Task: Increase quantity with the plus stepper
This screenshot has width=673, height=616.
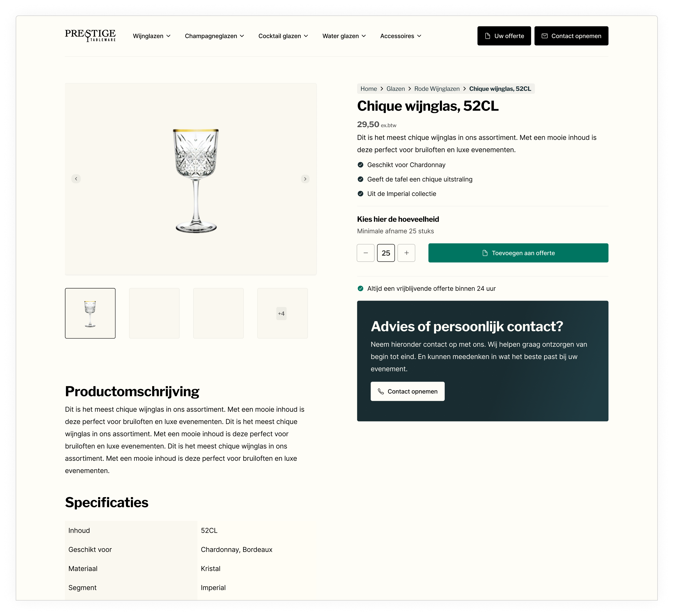Action: pos(406,253)
